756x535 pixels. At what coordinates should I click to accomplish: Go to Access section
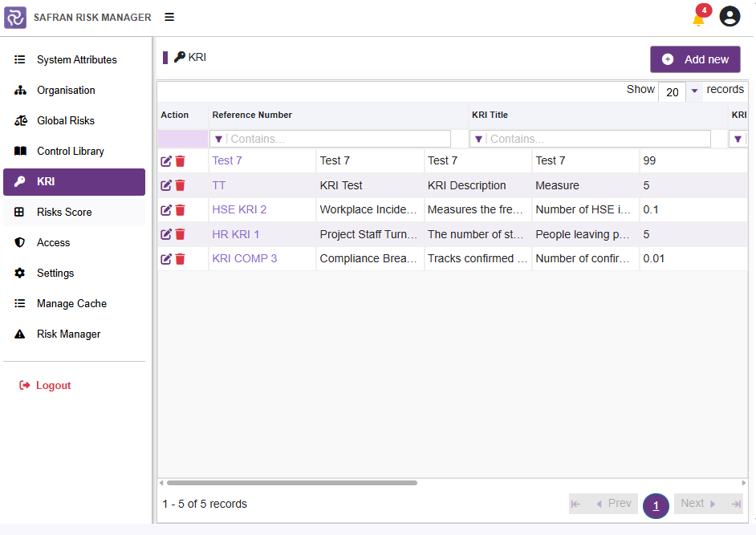(x=75, y=242)
